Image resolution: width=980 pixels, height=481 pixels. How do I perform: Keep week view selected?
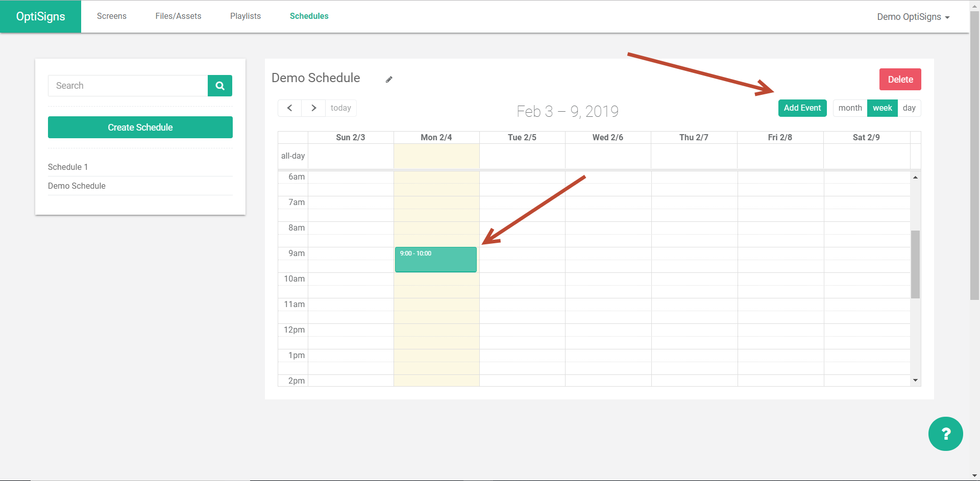(x=882, y=108)
